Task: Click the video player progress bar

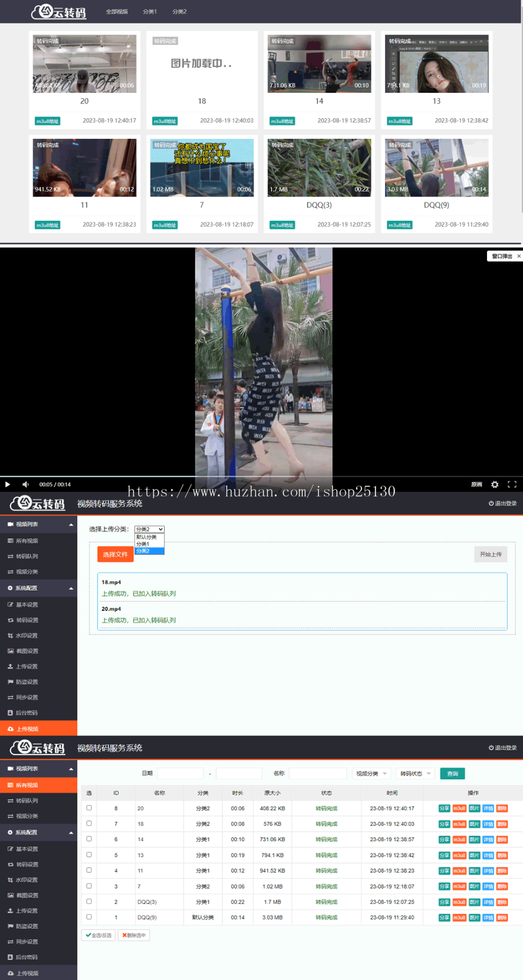Action: 261,477
